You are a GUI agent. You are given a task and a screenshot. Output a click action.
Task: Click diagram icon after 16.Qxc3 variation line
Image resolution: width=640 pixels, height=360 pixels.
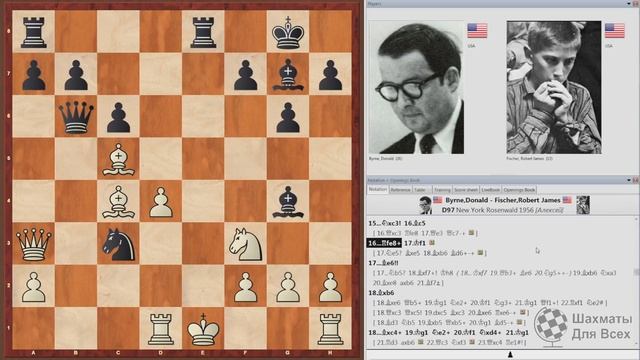tap(471, 233)
